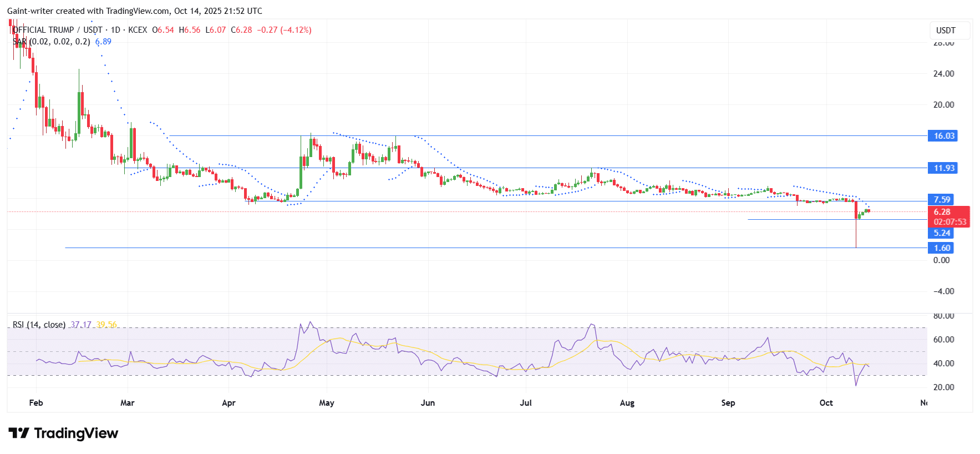This screenshot has width=980, height=454.
Task: Click the Aug label on time axis
Action: click(627, 403)
